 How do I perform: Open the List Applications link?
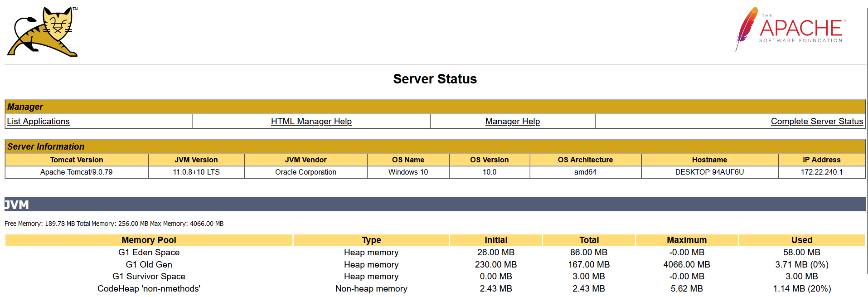39,122
